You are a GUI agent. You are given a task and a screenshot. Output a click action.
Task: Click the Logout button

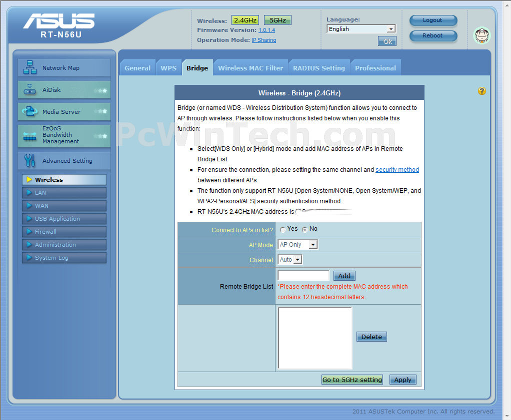pos(433,20)
